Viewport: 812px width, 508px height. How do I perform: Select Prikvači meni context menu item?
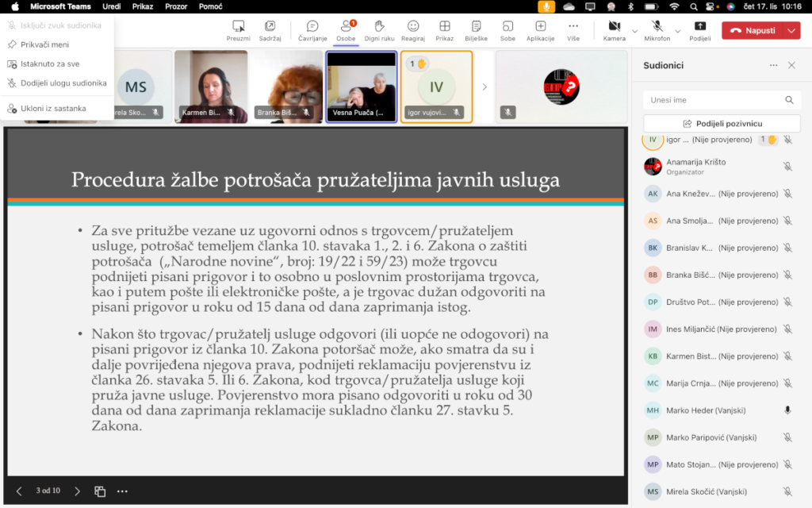pyautogui.click(x=57, y=44)
